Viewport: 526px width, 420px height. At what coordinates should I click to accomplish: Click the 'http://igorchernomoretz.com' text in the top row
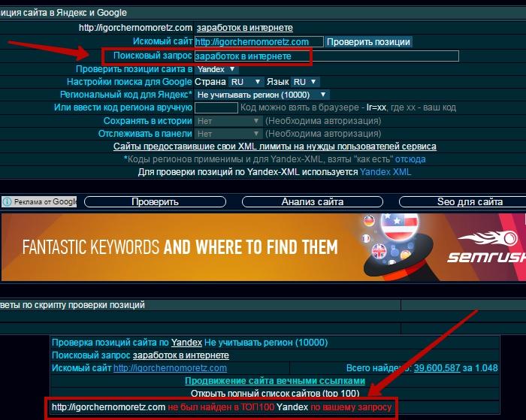pyautogui.click(x=135, y=28)
